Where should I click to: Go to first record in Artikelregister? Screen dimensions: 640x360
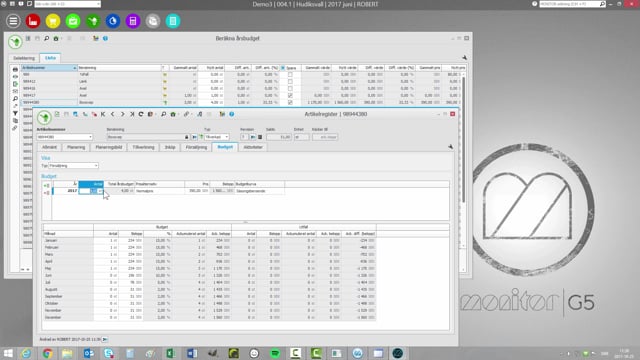[103, 114]
